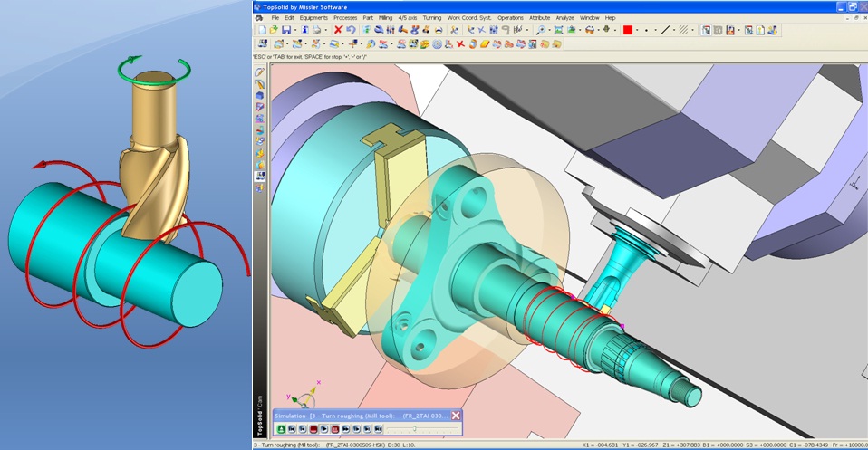Open the Milling menu
The image size is (868, 450).
[x=385, y=18]
